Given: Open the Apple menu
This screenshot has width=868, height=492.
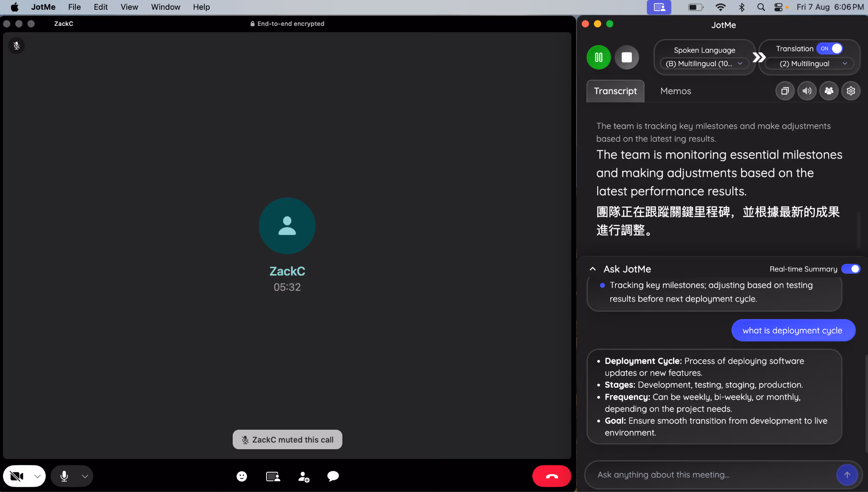Looking at the screenshot, I should point(14,7).
